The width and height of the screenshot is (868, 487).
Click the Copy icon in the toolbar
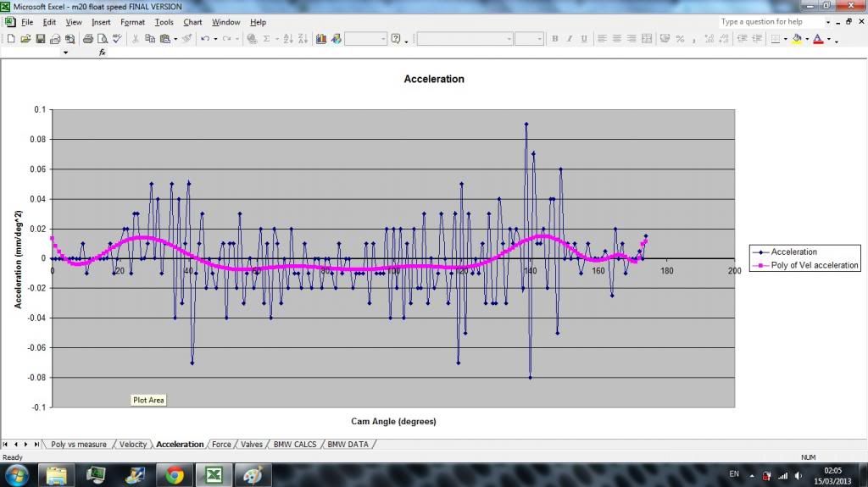click(149, 39)
